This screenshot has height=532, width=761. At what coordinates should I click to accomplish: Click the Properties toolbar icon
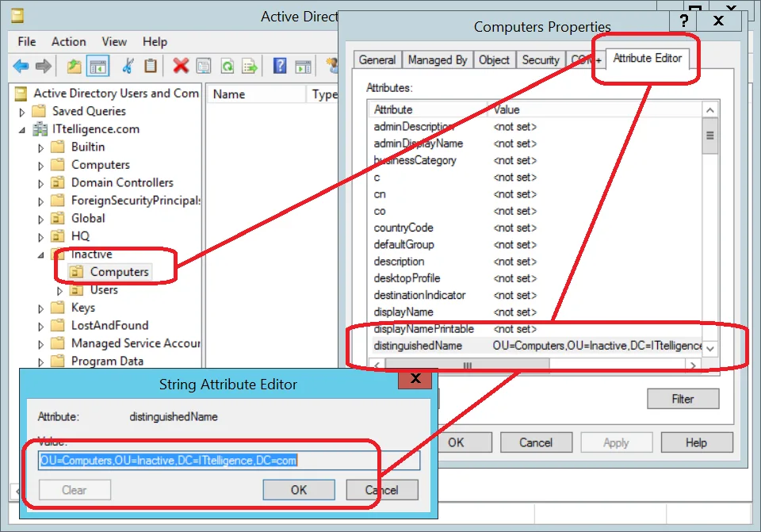pos(204,66)
